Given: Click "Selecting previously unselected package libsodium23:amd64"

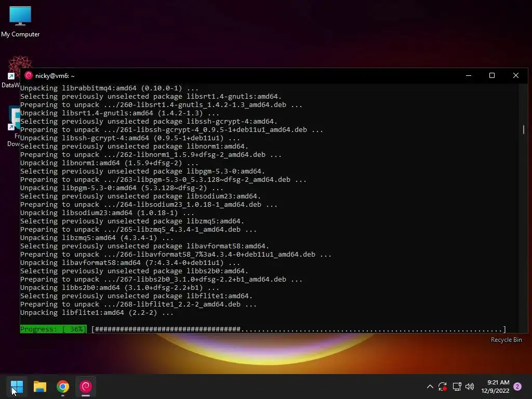Looking at the screenshot, I should [x=140, y=196].
